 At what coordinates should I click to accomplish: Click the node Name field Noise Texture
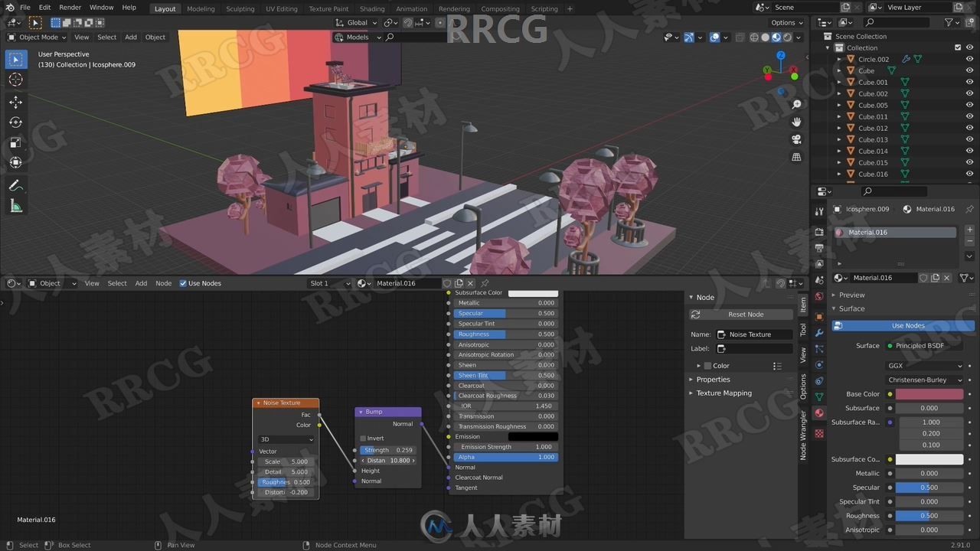pyautogui.click(x=754, y=334)
